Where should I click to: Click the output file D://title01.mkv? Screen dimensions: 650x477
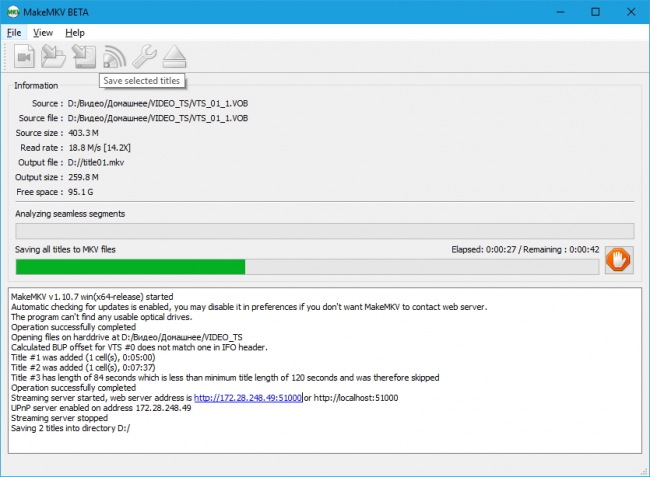point(96,162)
